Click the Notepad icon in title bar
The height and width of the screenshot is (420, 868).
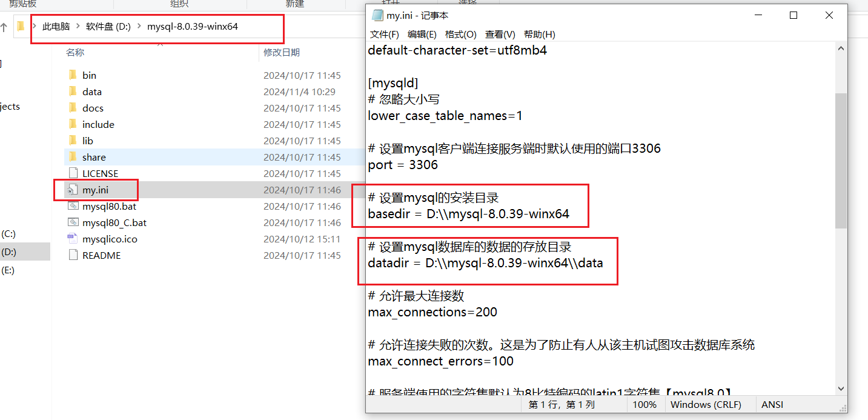point(377,15)
